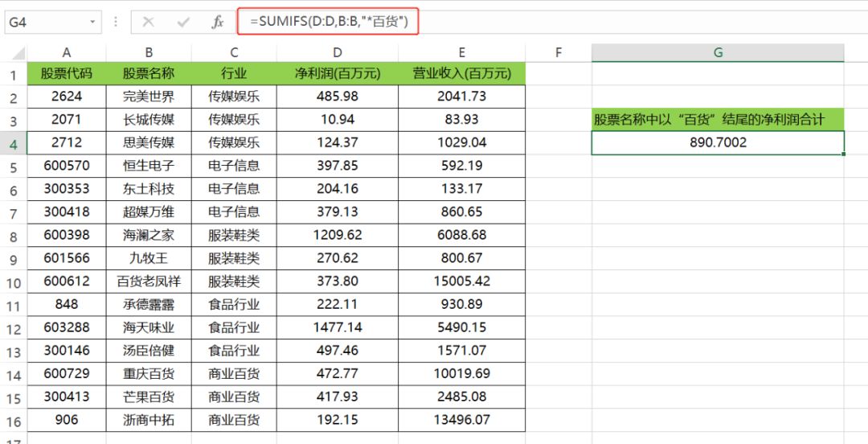Expand the Name Box dropdown arrow
The image size is (868, 444).
[x=92, y=23]
